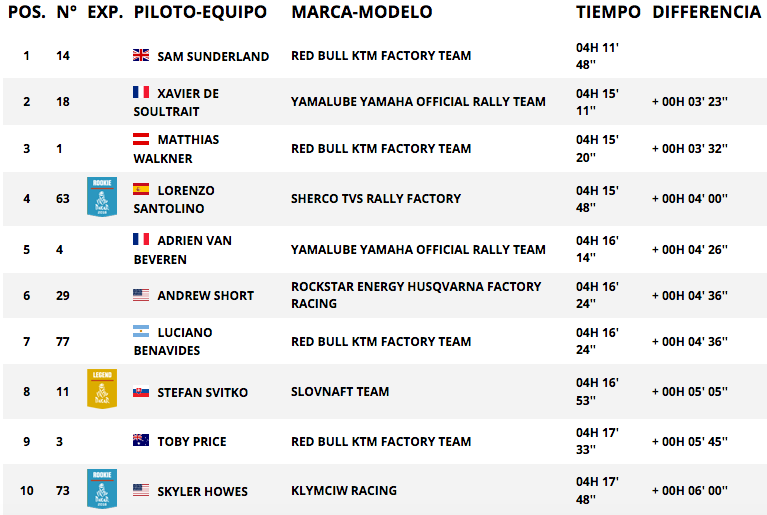The height and width of the screenshot is (515, 767).
Task: Click Slovnaft Team entry
Action: click(x=340, y=392)
